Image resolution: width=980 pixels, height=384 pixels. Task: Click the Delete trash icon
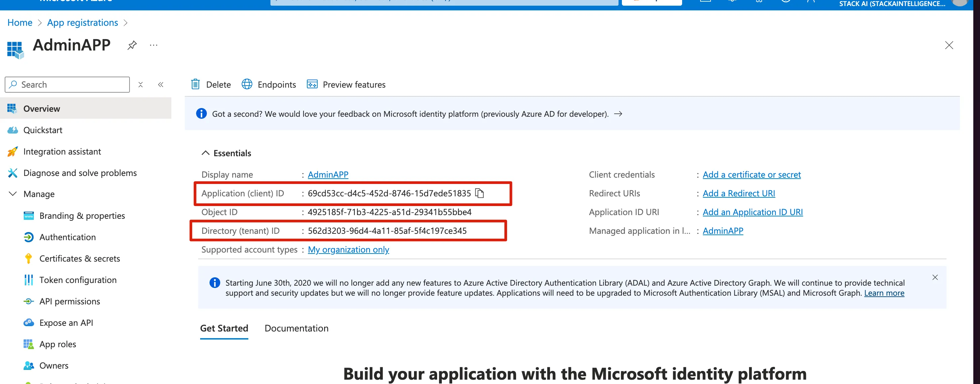coord(195,84)
